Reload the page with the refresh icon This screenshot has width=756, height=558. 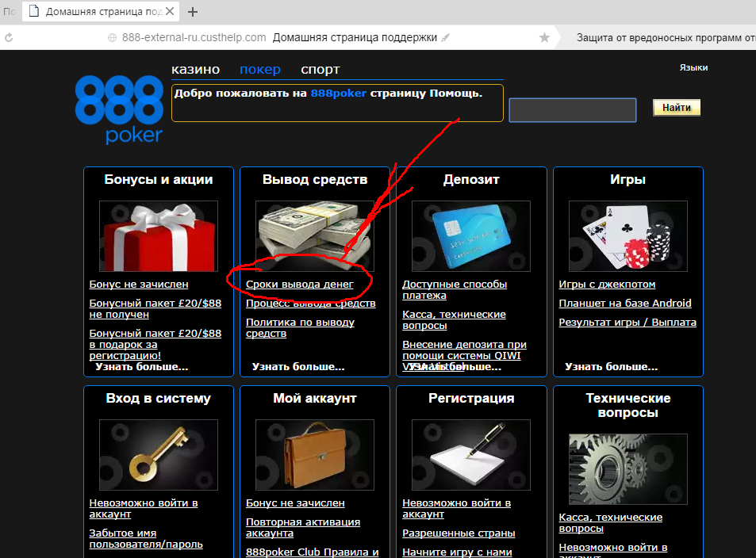pos(9,37)
